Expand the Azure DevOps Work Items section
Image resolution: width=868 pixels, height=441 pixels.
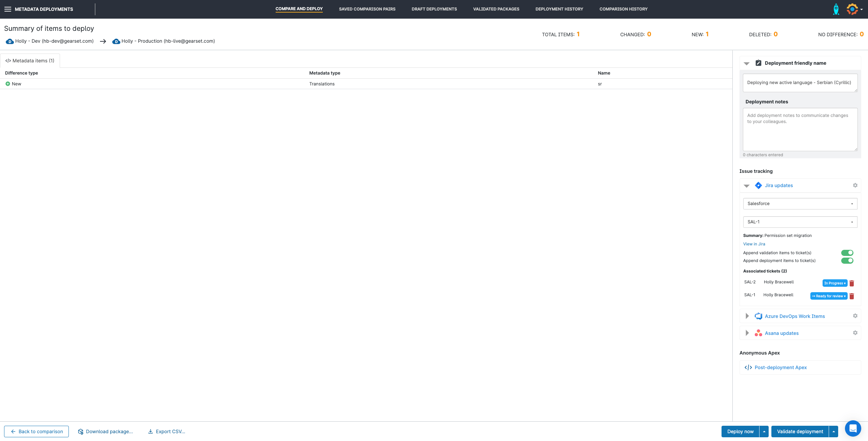pos(747,316)
